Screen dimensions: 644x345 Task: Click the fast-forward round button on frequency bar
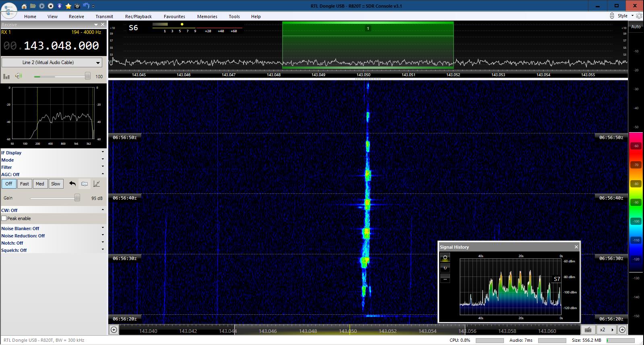622,330
